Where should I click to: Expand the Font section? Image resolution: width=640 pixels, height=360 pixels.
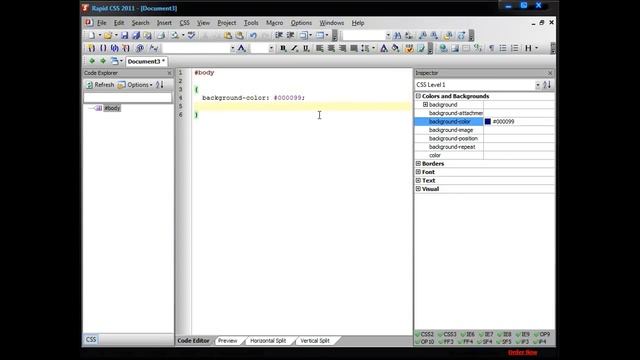pos(418,172)
